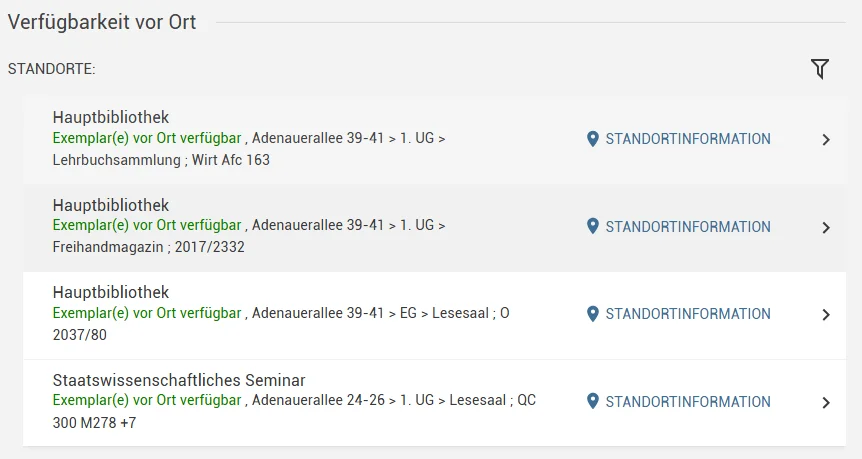Viewport: 862px width, 459px height.
Task: Expand the Hauptbibliothek Lesesaal chevron
Action: tap(826, 315)
